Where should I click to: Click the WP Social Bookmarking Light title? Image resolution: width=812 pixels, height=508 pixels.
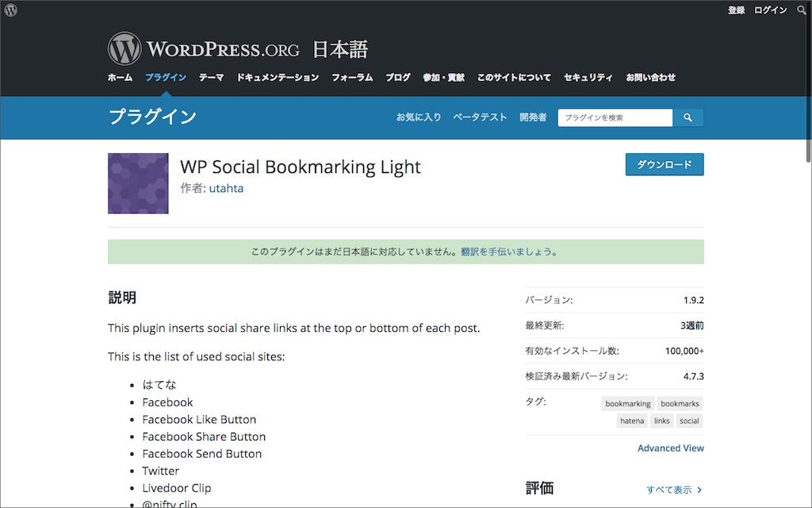(x=301, y=167)
